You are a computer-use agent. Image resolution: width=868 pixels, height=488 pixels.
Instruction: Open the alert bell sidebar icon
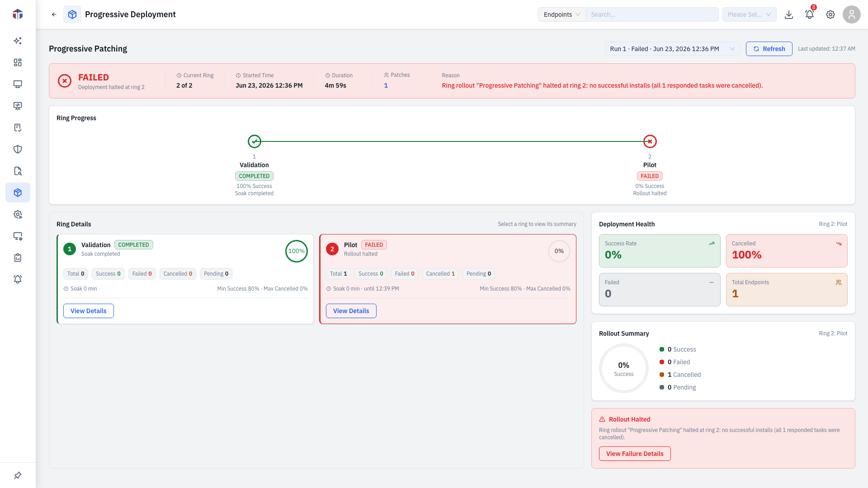click(18, 279)
